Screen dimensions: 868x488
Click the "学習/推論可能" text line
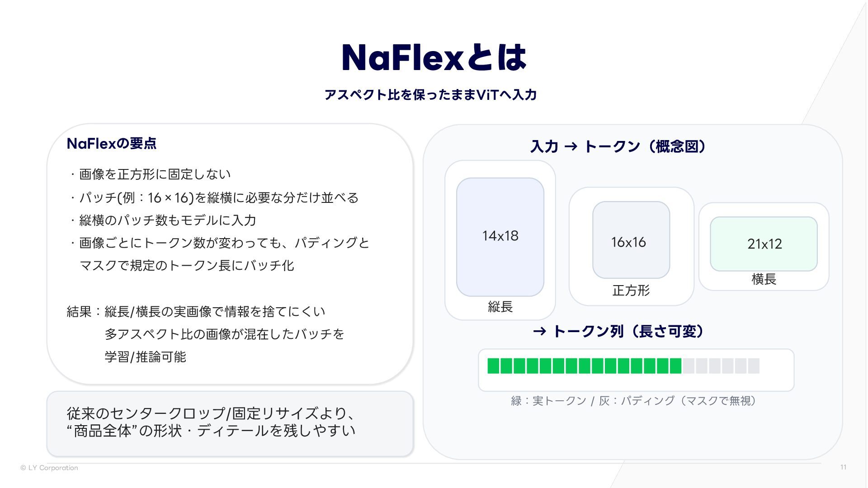(145, 357)
